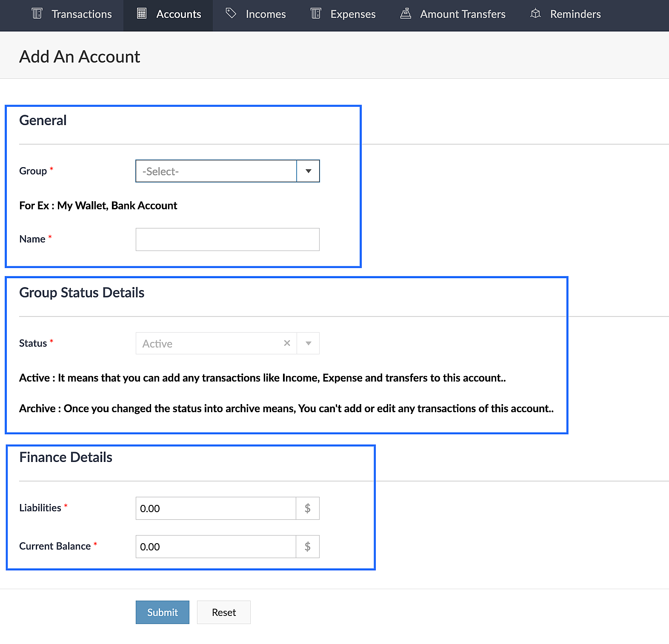
Task: Click the Transactions icon in navbar
Action: (x=37, y=14)
